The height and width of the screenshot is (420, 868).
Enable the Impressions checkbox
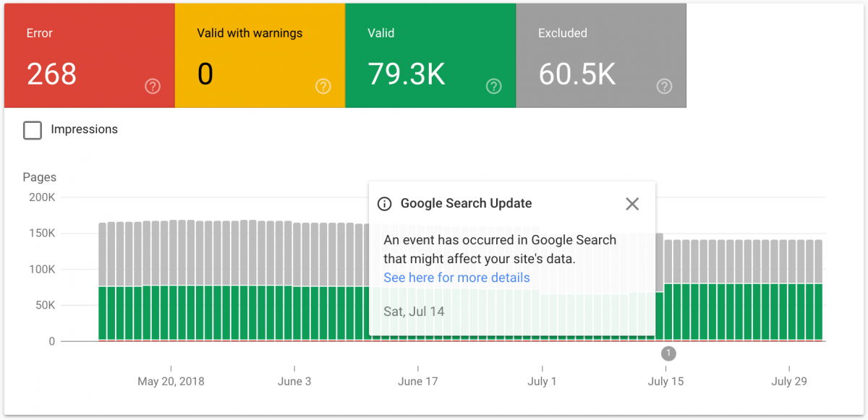[33, 130]
